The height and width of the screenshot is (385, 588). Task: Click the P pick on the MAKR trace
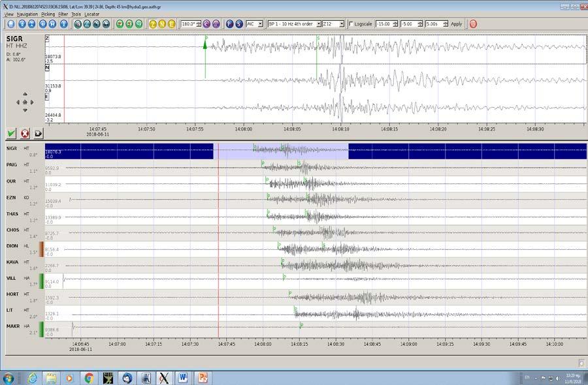point(301,325)
